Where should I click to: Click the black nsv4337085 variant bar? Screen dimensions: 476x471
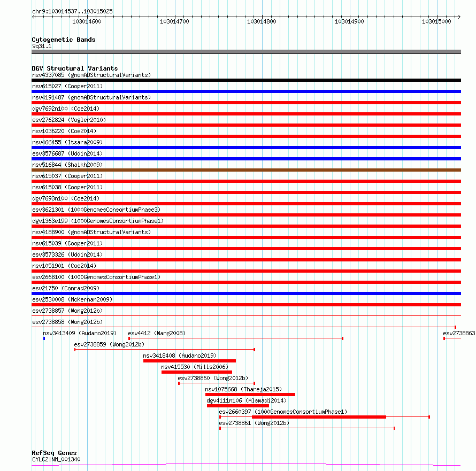point(246,80)
